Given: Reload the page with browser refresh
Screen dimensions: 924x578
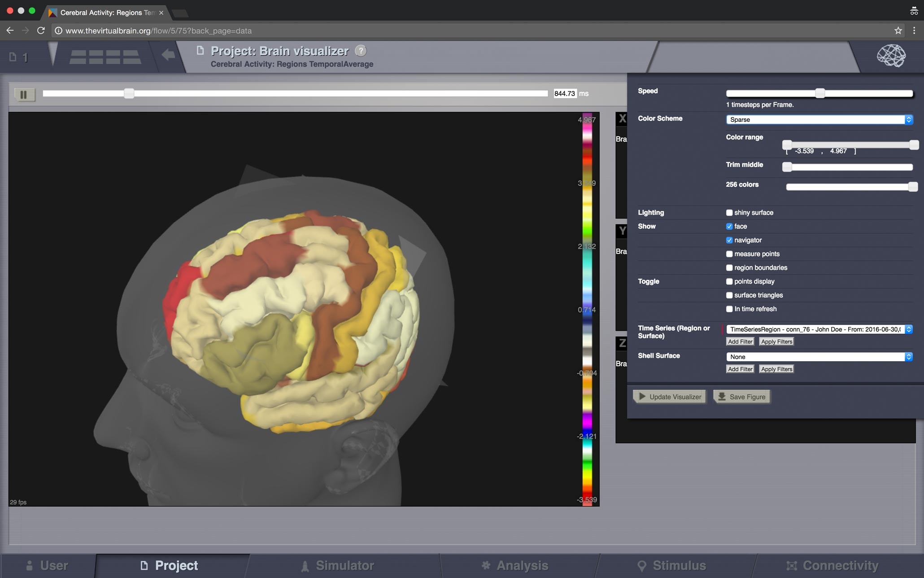Looking at the screenshot, I should point(41,31).
